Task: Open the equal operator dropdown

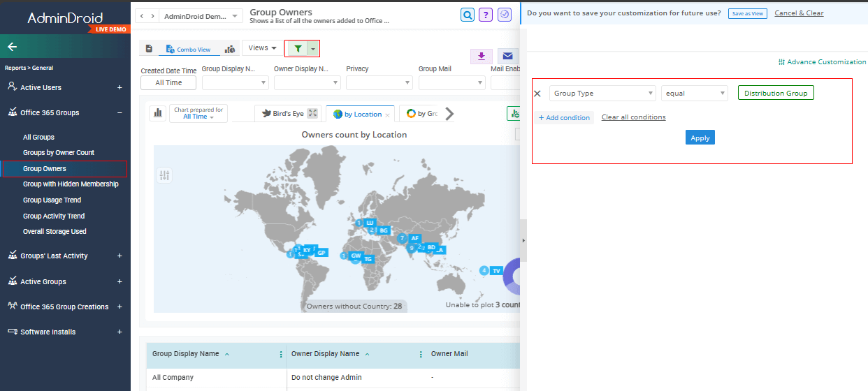Action: (x=694, y=94)
